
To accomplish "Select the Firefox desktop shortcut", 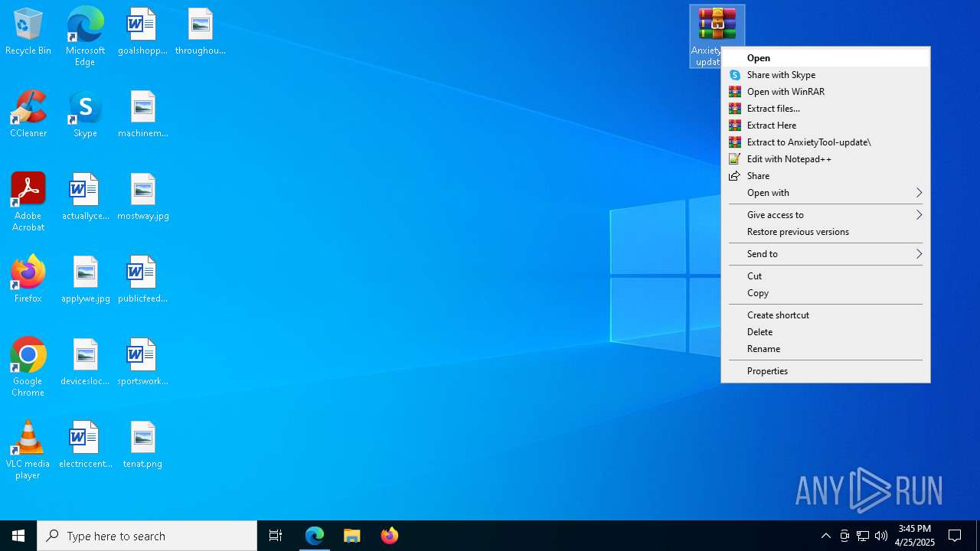I will [x=28, y=280].
